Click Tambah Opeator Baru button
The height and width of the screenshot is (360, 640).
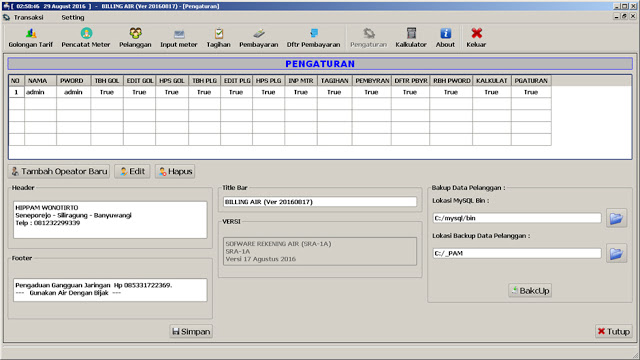[x=59, y=171]
